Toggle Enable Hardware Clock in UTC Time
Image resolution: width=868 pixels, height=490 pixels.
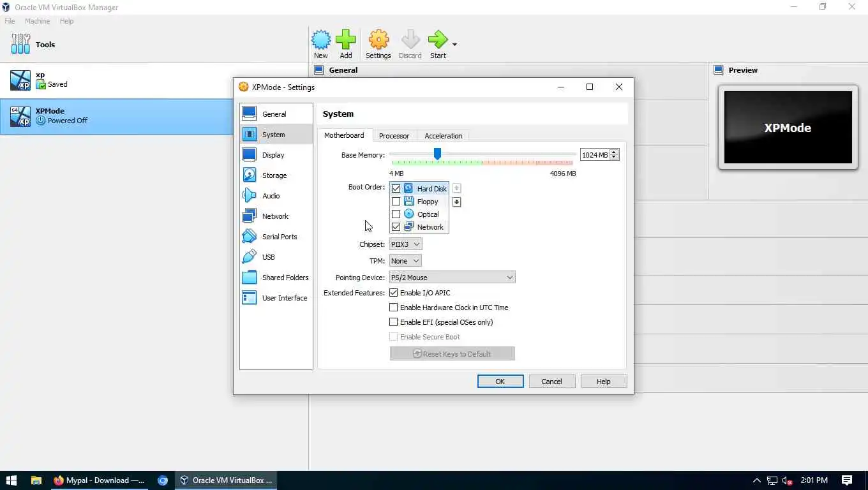pos(394,308)
